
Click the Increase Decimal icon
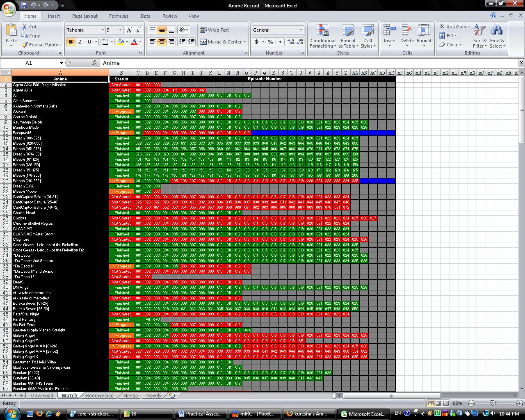coord(291,42)
